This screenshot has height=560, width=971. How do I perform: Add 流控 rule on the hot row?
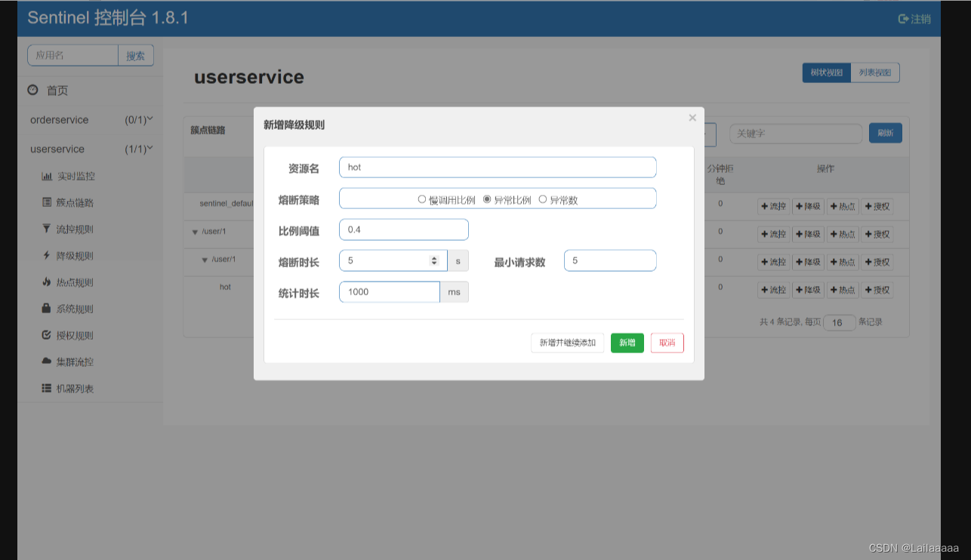[774, 290]
